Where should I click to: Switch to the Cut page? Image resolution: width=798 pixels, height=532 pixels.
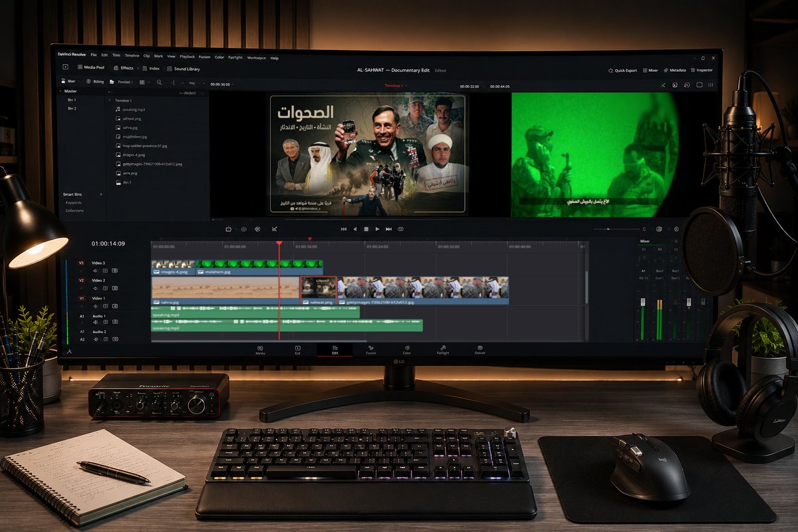click(297, 350)
